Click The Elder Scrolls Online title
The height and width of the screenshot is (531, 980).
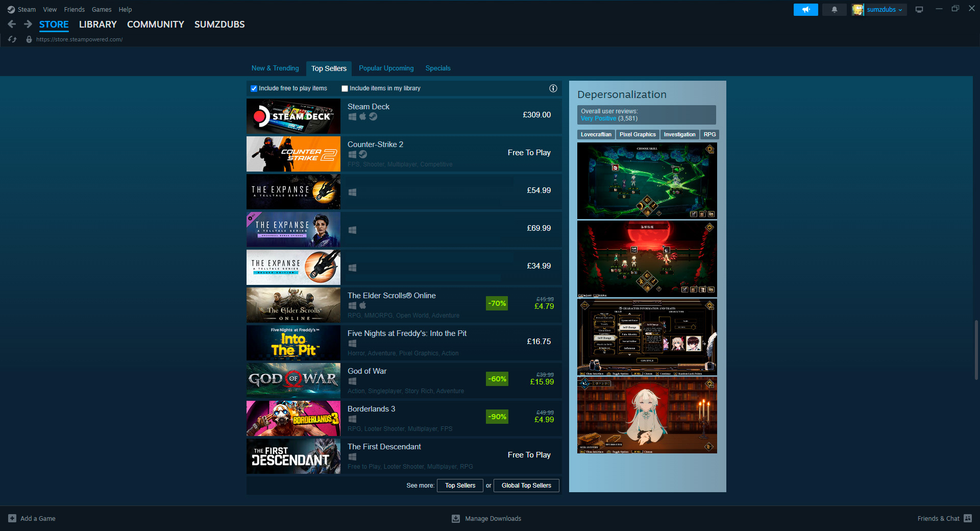[391, 296]
